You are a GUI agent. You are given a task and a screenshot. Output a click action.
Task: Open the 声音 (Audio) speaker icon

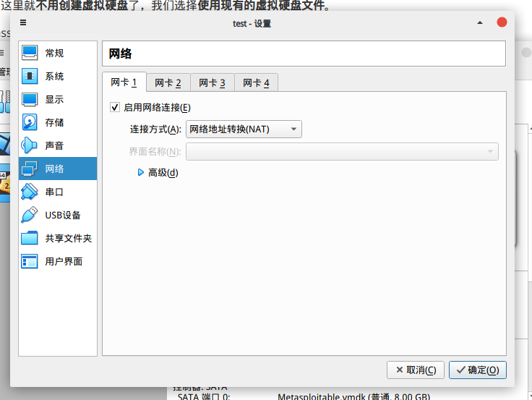click(x=30, y=145)
